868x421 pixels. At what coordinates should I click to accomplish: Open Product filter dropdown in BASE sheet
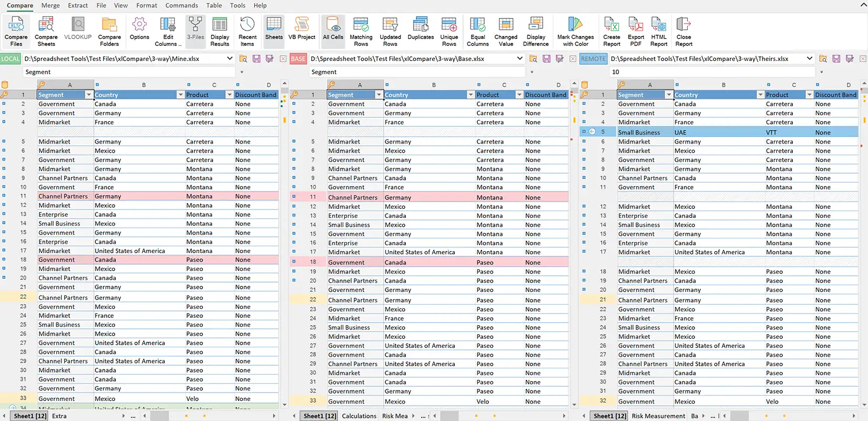pos(519,95)
